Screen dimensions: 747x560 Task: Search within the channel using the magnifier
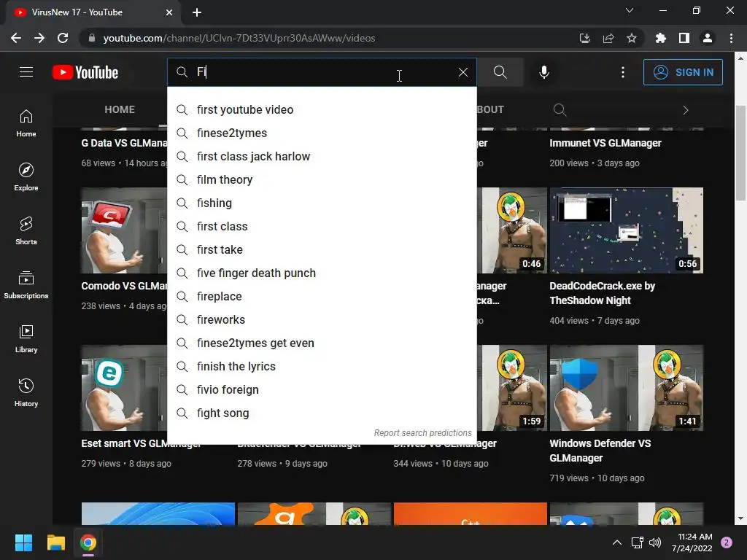pos(560,110)
